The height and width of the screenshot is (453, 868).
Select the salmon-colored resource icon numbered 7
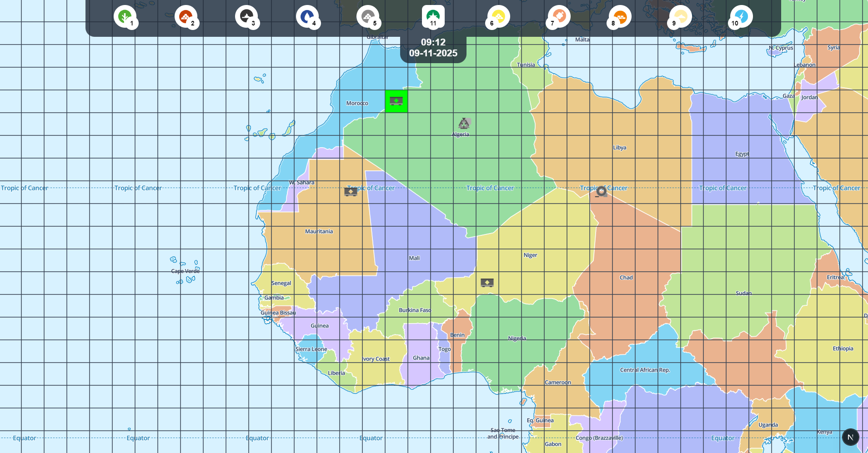[559, 17]
